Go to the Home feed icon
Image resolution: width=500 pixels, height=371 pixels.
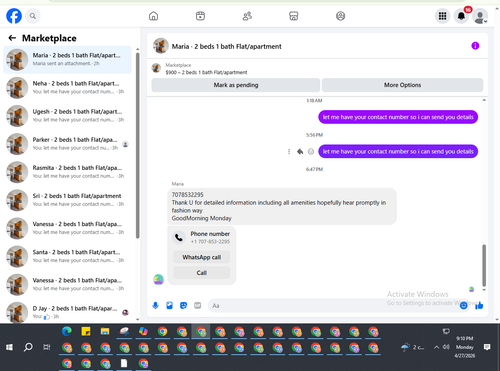153,16
